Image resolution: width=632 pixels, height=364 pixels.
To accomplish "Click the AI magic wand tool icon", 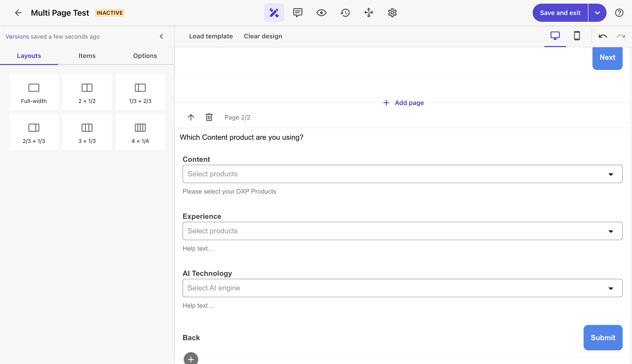I will (x=273, y=12).
